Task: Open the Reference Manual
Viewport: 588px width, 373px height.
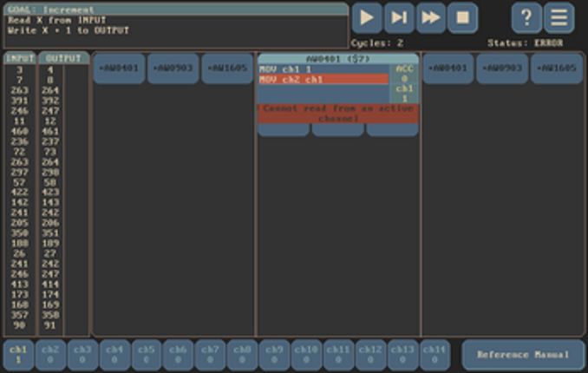Action: tap(523, 355)
